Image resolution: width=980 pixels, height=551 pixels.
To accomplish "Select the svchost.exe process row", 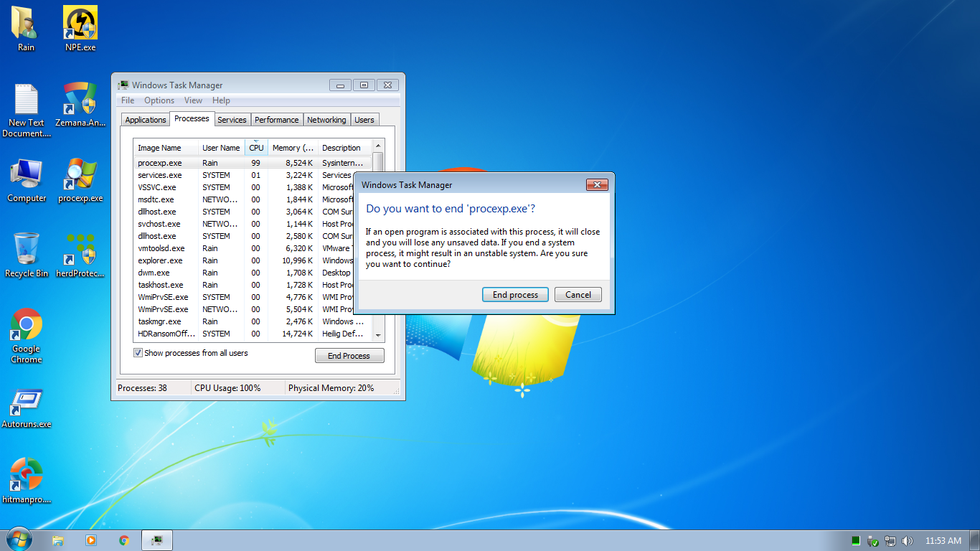I will pyautogui.click(x=253, y=224).
